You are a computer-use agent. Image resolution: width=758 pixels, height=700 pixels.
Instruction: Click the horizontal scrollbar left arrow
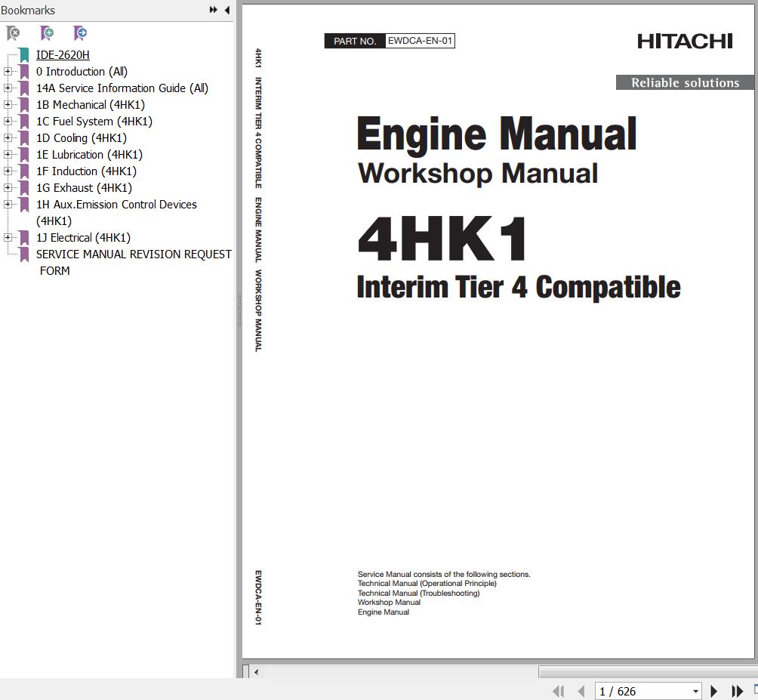point(256,672)
